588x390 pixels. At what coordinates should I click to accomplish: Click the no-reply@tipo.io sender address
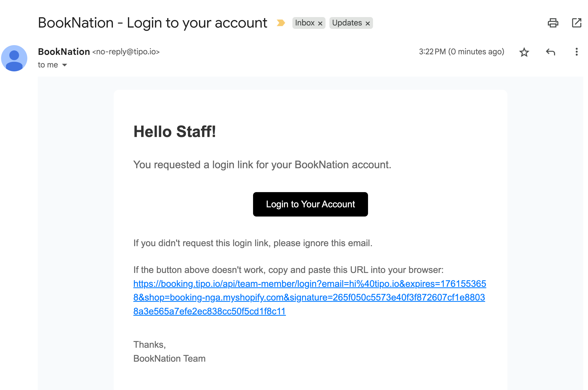coord(126,52)
